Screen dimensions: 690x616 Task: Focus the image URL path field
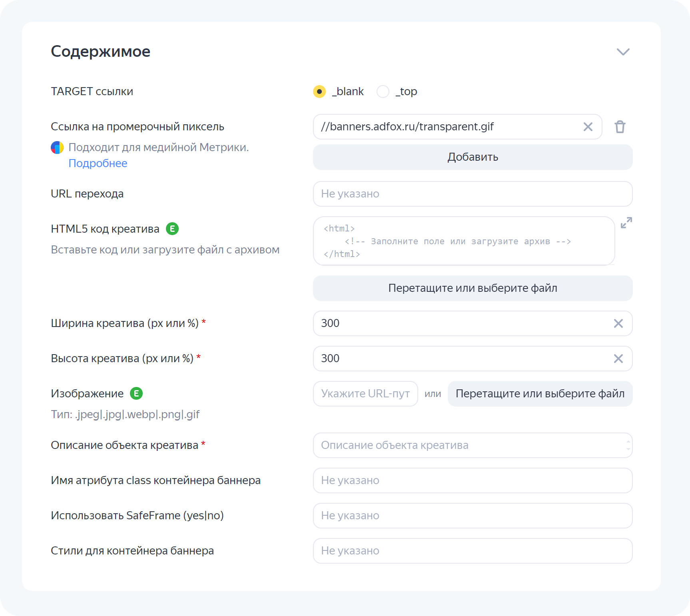tap(365, 394)
